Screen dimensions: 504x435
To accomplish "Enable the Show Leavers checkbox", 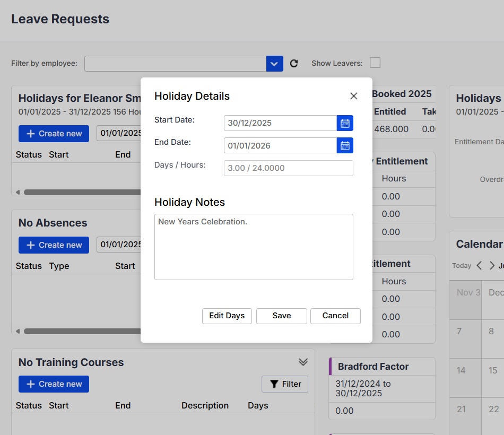I will point(375,63).
